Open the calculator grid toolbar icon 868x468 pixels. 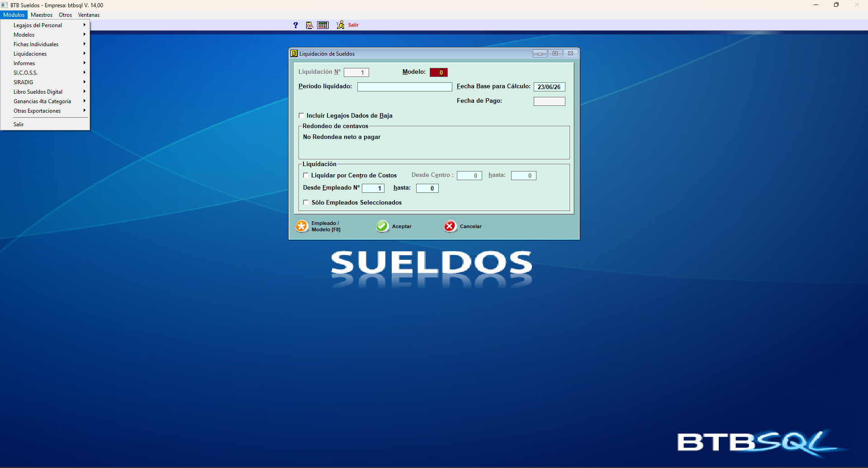(x=323, y=25)
